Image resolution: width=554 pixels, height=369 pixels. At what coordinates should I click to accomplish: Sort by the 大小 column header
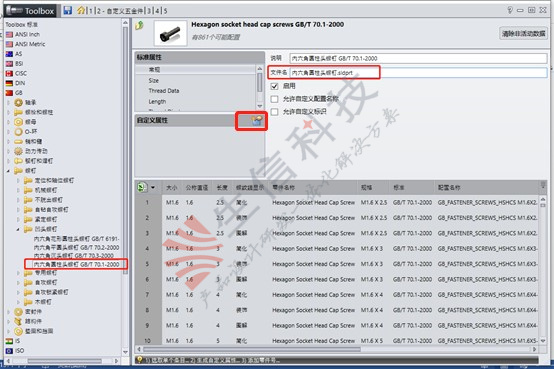click(x=172, y=188)
